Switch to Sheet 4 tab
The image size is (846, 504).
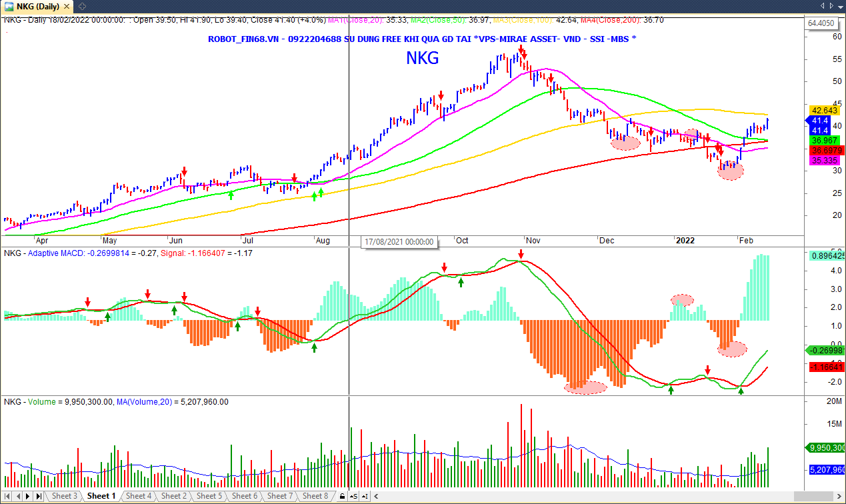point(138,496)
